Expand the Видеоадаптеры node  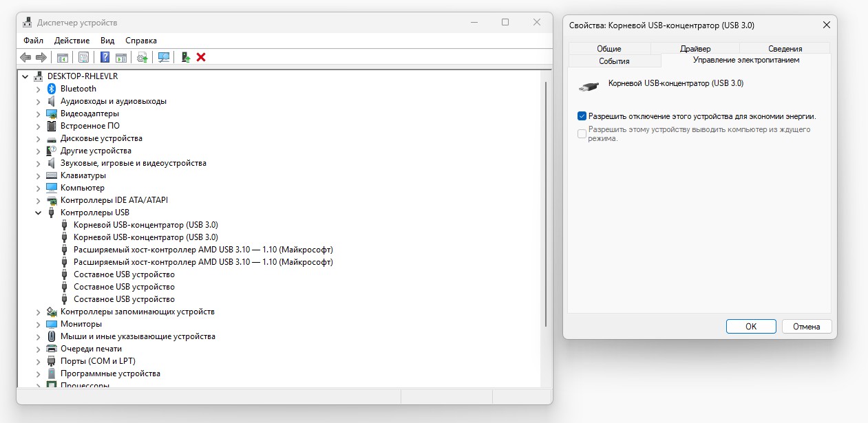(39, 113)
